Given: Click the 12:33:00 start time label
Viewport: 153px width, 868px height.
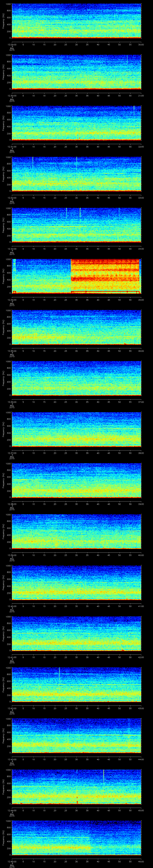Looking at the screenshot, I should (x=12, y=249).
